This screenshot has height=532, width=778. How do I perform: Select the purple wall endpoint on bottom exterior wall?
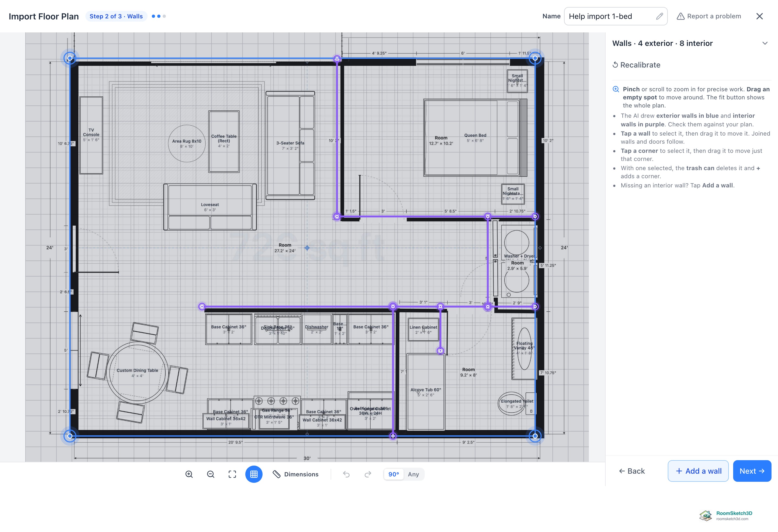393,436
